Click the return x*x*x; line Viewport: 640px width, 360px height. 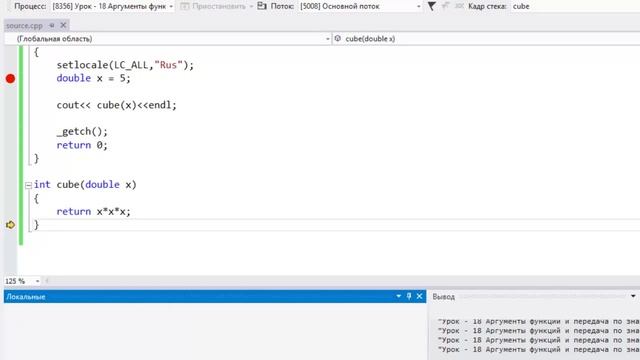tap(93, 211)
